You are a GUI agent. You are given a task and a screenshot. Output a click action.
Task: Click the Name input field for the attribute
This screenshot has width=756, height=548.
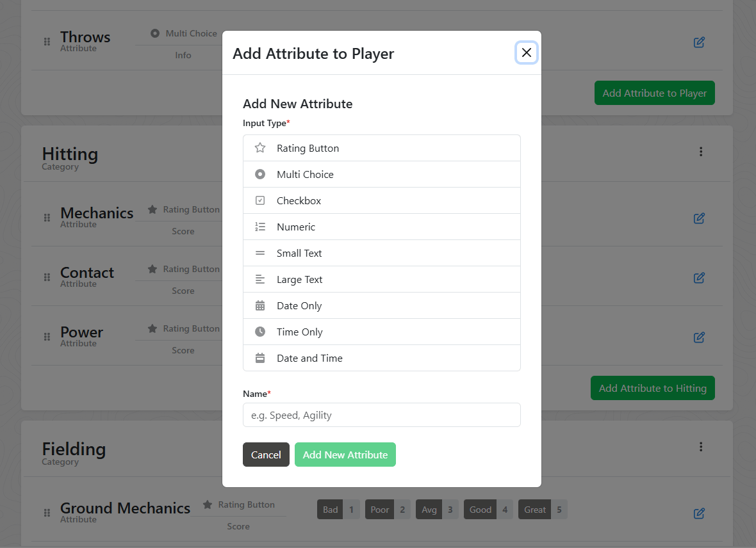pyautogui.click(x=381, y=415)
